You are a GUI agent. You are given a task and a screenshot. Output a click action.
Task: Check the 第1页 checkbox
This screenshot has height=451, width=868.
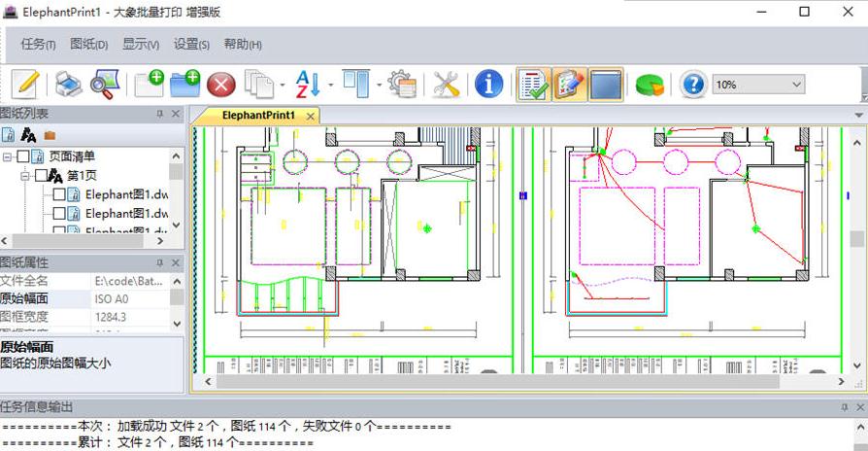click(x=41, y=176)
